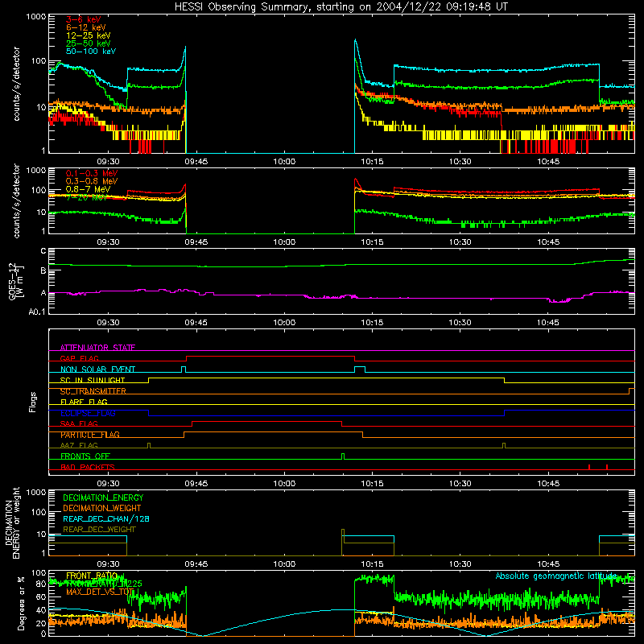Click the REAR_DEC_CHAN/128 legend label
Image resolution: width=644 pixels, height=644 pixels.
[x=106, y=518]
